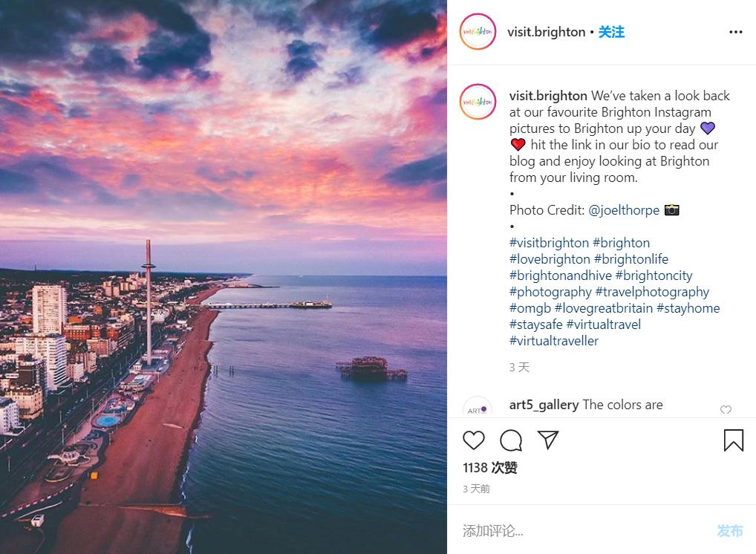Open the #virtualtraveller hashtag

pyautogui.click(x=553, y=341)
